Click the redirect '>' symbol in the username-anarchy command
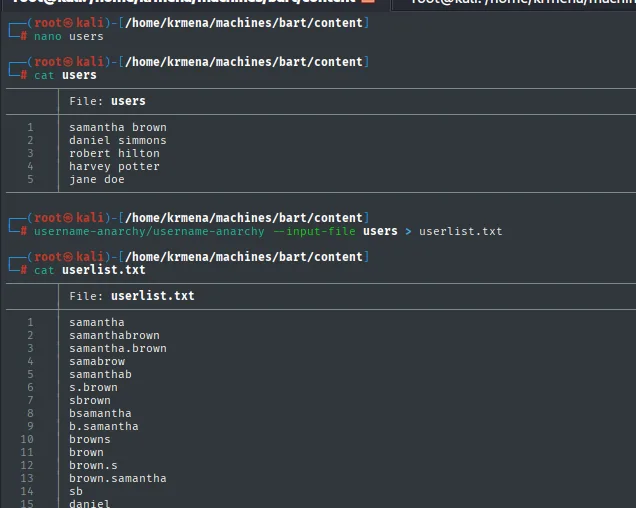Screen dimensions: 636x508 click(x=408, y=231)
